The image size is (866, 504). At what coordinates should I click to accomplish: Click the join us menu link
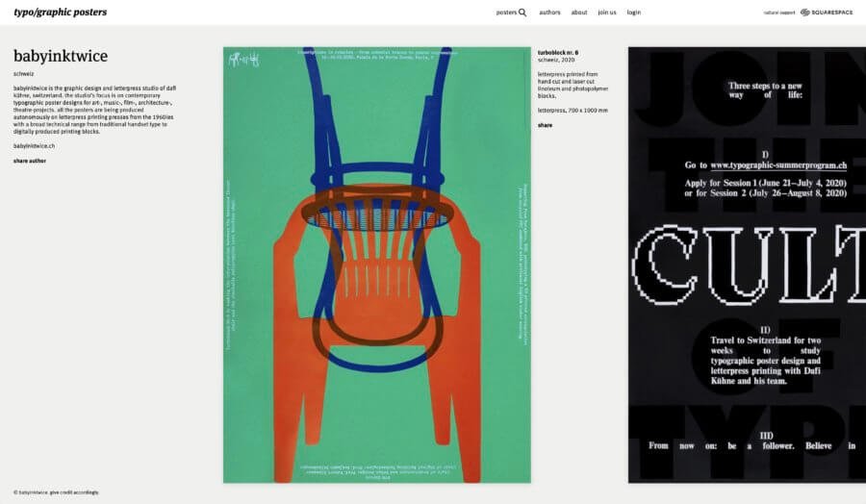[x=607, y=13]
